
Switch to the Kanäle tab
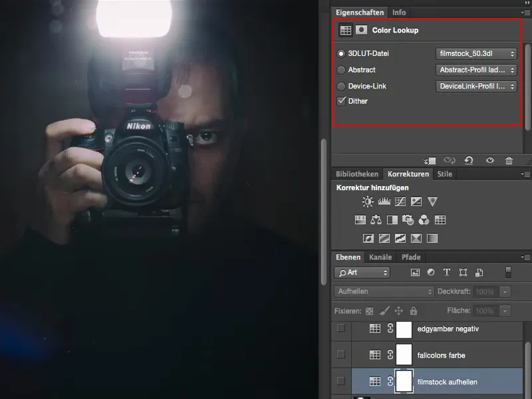[380, 257]
